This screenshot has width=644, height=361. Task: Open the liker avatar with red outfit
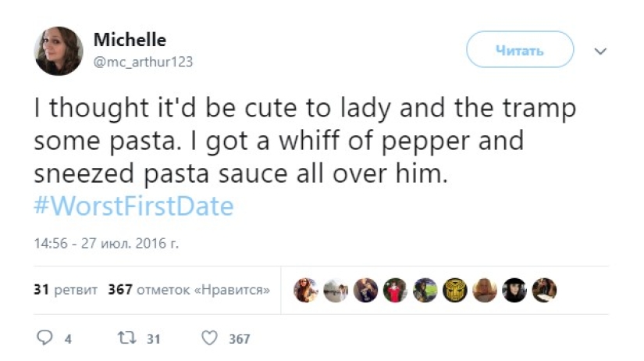point(395,290)
